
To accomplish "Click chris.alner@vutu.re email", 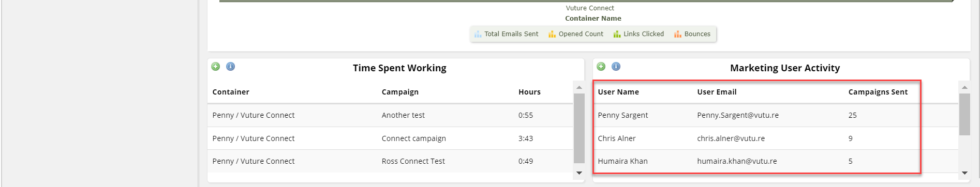I will tap(731, 138).
